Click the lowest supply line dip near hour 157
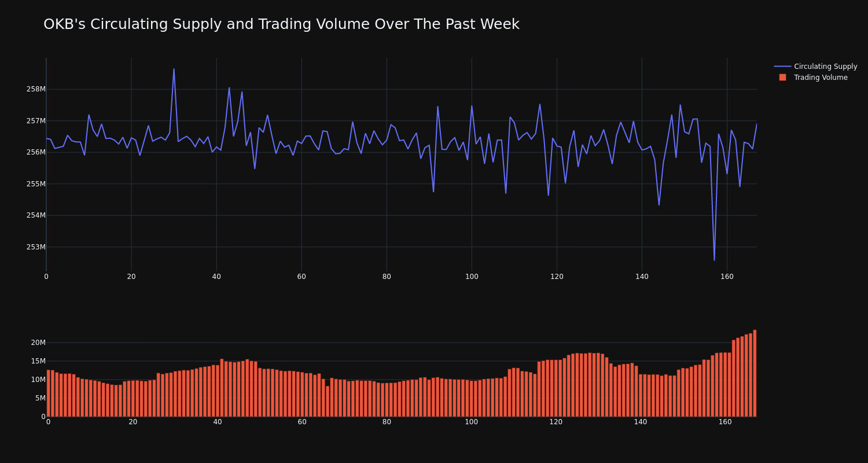 tap(714, 260)
